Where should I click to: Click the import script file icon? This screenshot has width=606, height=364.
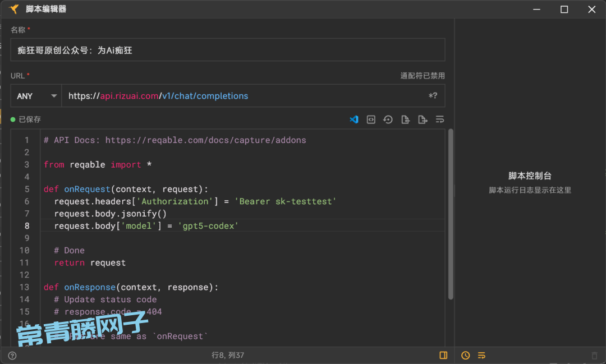click(405, 119)
